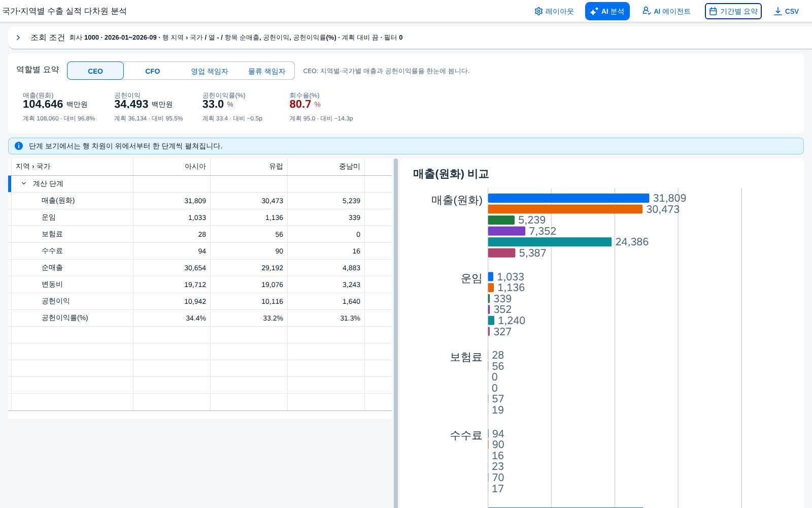812x508 pixels.
Task: Click the blue 31,809 bar in the chart
Action: coord(568,198)
